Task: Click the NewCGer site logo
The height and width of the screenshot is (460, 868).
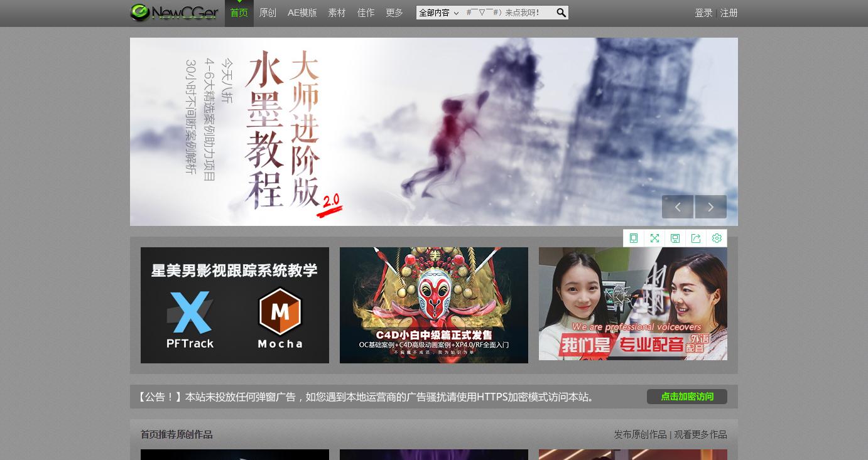Action: [174, 13]
